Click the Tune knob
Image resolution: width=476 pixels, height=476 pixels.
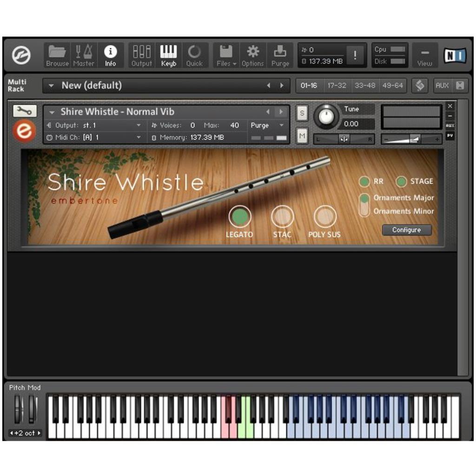326,117
